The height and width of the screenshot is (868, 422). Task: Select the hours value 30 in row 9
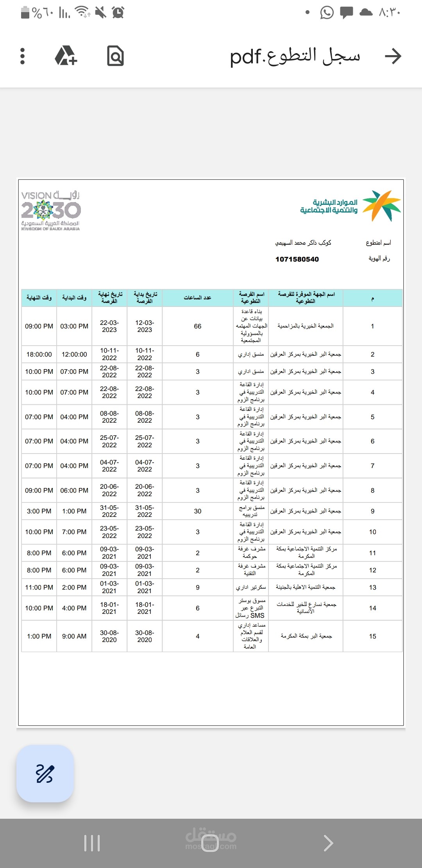pos(198,511)
